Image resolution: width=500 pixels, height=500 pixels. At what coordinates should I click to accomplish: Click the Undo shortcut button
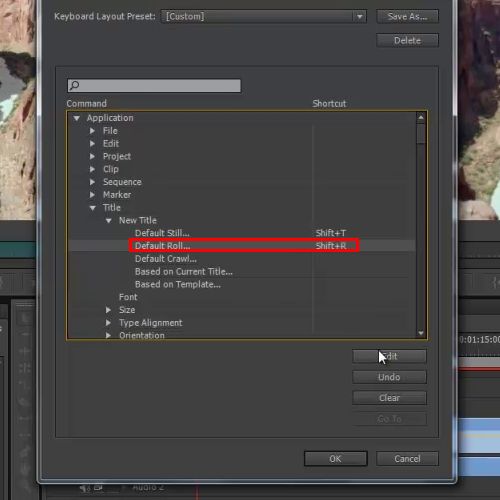389,377
